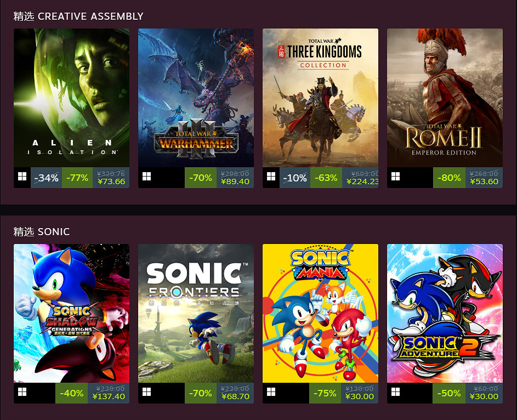Viewport: 517px width, 420px height.
Task: Click the -63% discount on Three Kingdoms
Action: (326, 178)
